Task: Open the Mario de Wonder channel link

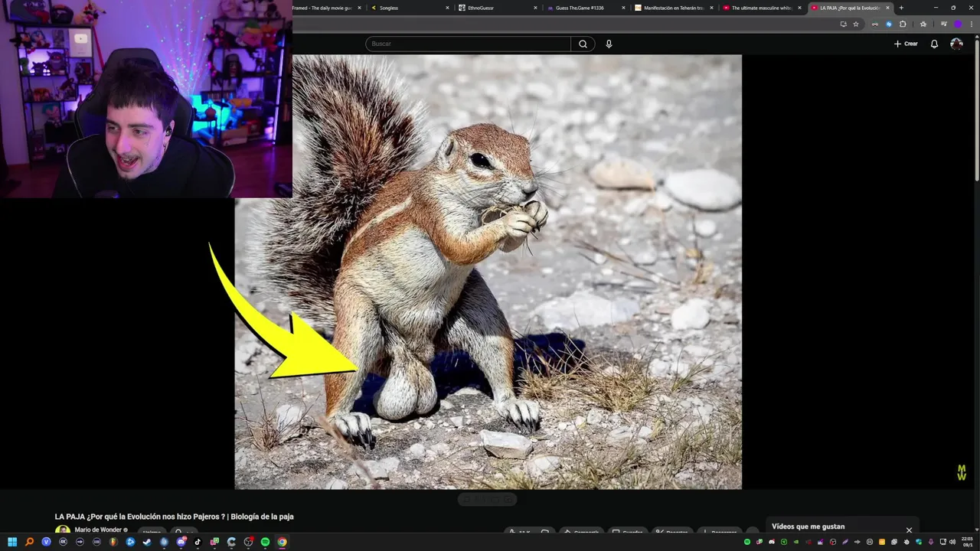Action: [98, 530]
